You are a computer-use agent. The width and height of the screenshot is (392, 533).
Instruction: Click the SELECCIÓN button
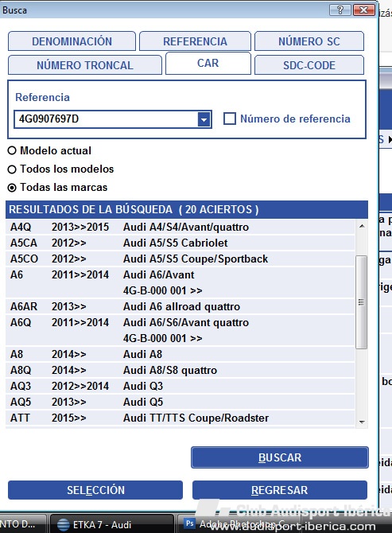point(95,490)
